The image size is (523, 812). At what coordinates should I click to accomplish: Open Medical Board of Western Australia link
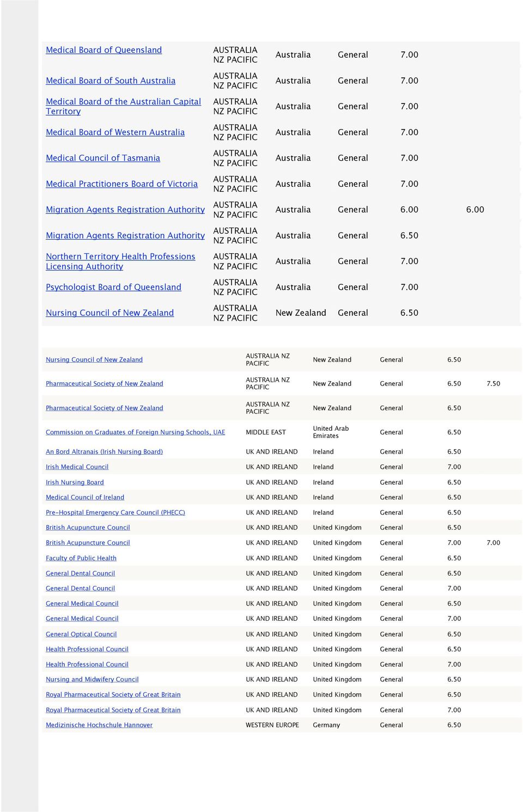click(x=115, y=132)
